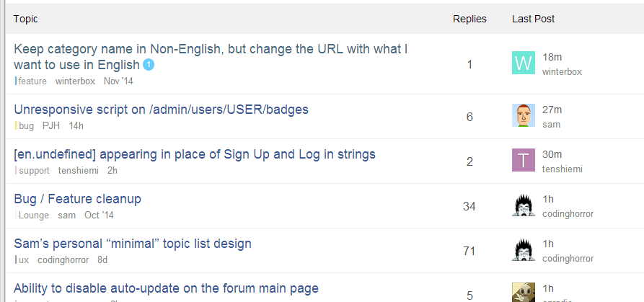The height and width of the screenshot is (302, 644).
Task: Click sam's cartoon face avatar
Action: coord(524,115)
